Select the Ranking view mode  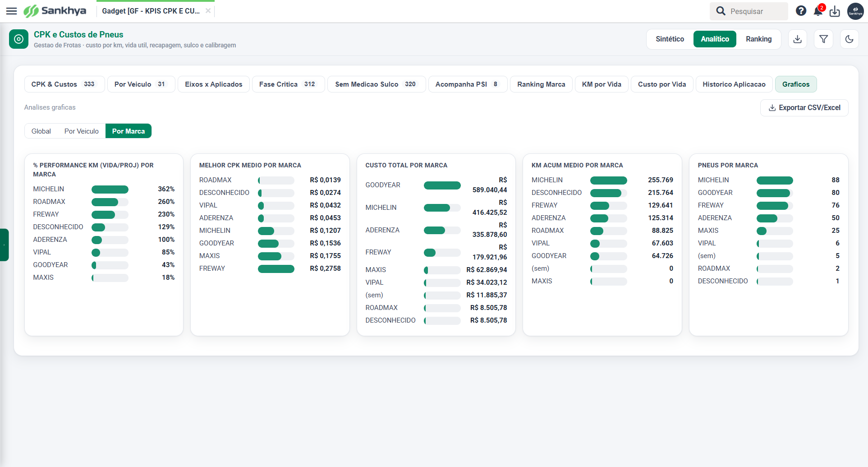pos(758,39)
